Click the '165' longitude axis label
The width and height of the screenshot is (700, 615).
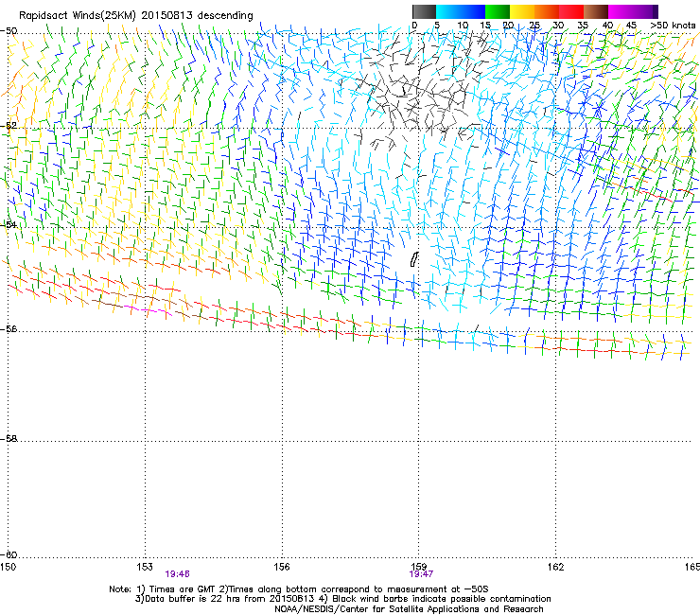tap(692, 567)
